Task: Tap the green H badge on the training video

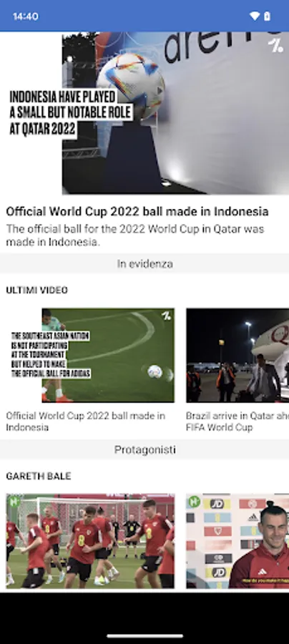Action: pyautogui.click(x=14, y=502)
